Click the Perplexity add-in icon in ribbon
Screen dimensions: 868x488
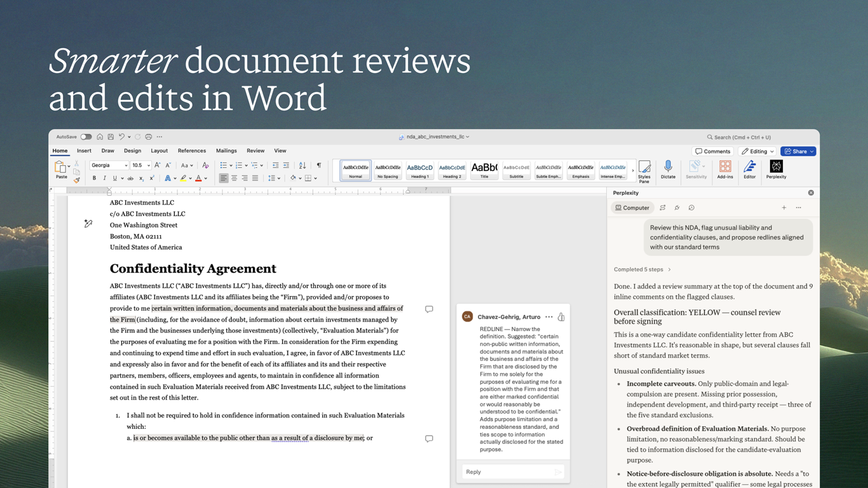pos(776,170)
